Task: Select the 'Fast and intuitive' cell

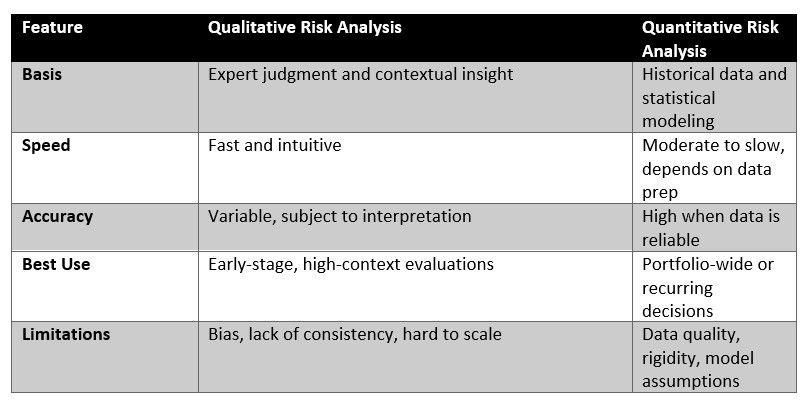Action: [274, 145]
